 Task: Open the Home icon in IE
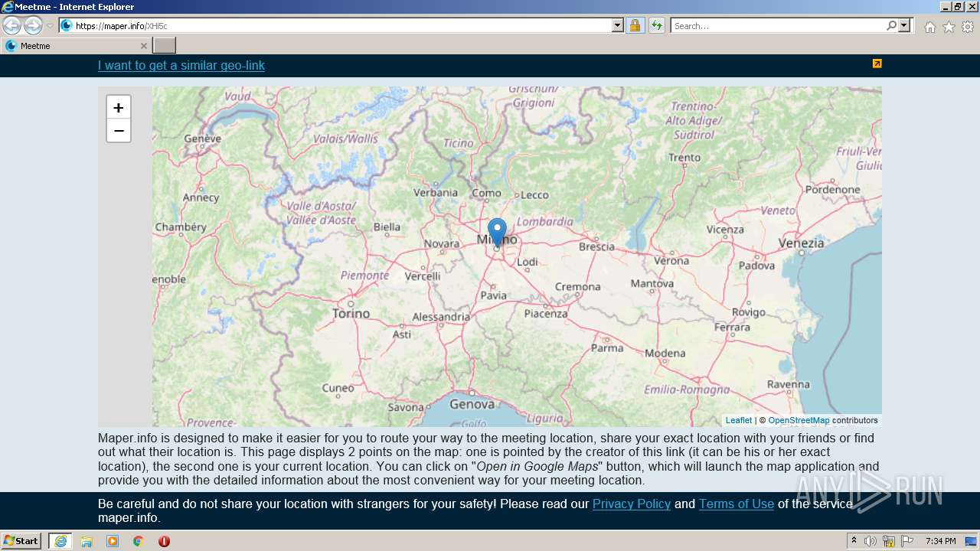coord(929,27)
